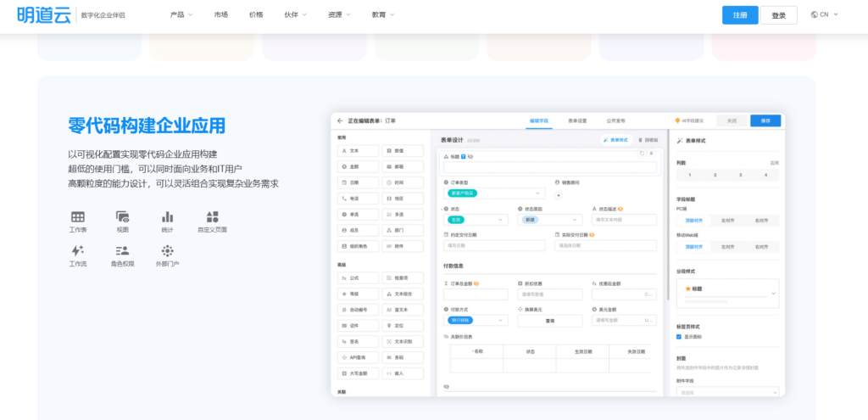
Task: Click the 工作流 workflow lightning icon
Action: point(78,250)
